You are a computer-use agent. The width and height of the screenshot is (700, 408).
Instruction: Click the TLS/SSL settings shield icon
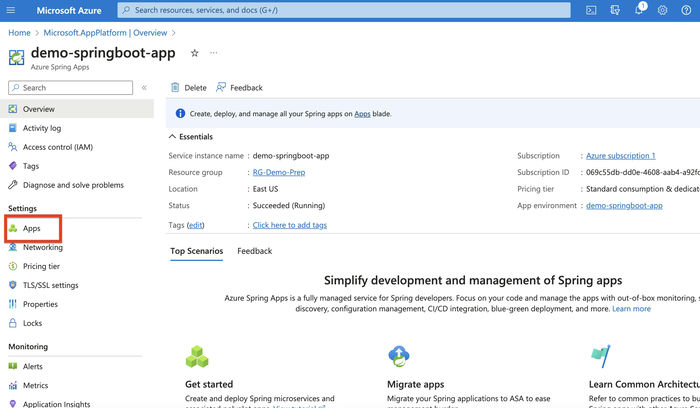[13, 285]
